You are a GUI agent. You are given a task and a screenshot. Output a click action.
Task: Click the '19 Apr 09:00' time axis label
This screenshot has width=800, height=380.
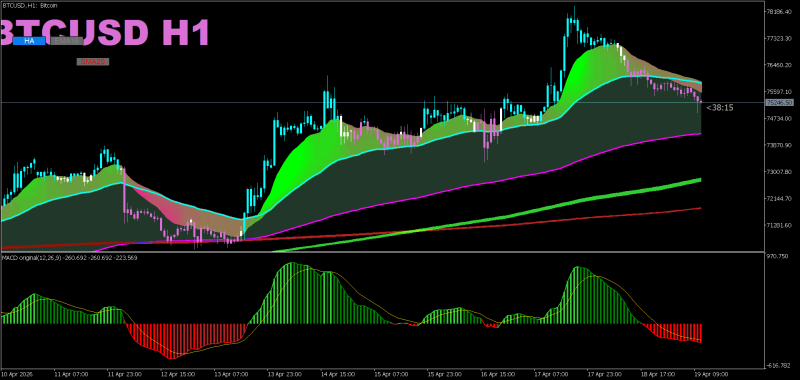tap(710, 374)
